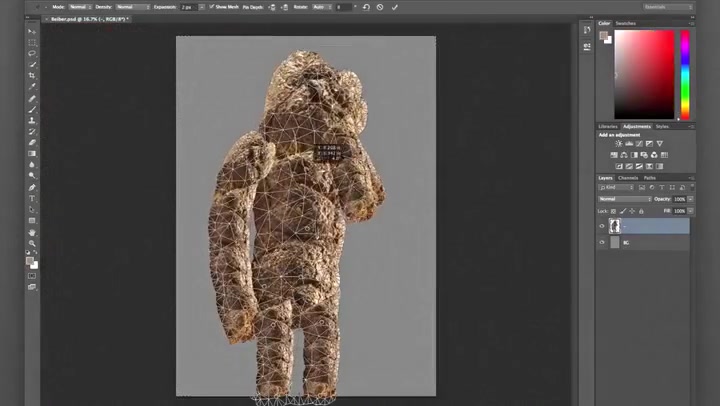Activate the Zoom tool
The width and height of the screenshot is (720, 406).
click(x=32, y=243)
